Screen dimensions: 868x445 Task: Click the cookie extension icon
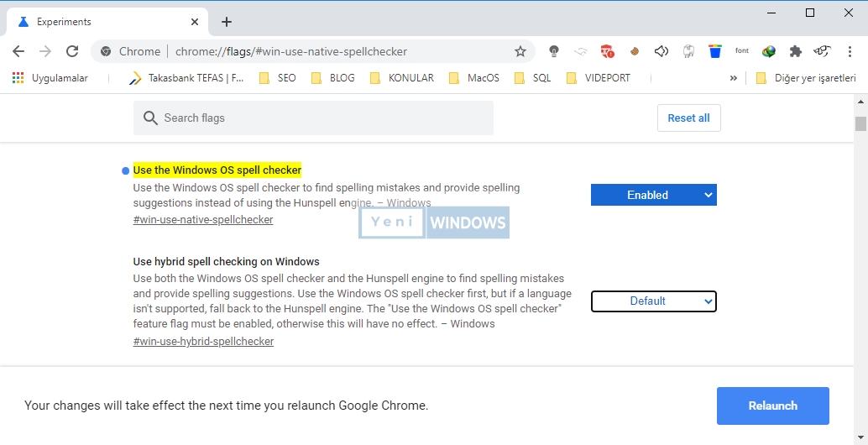[635, 51]
